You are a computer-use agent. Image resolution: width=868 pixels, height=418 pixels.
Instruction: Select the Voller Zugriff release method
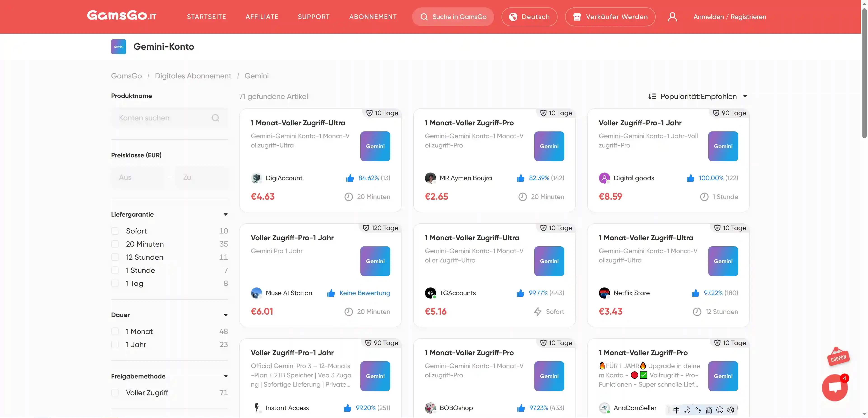[x=115, y=392]
